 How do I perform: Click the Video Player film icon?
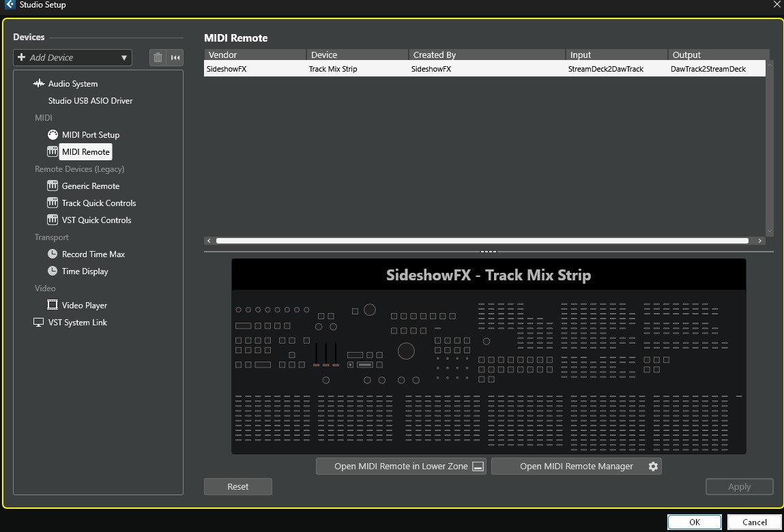coord(53,306)
